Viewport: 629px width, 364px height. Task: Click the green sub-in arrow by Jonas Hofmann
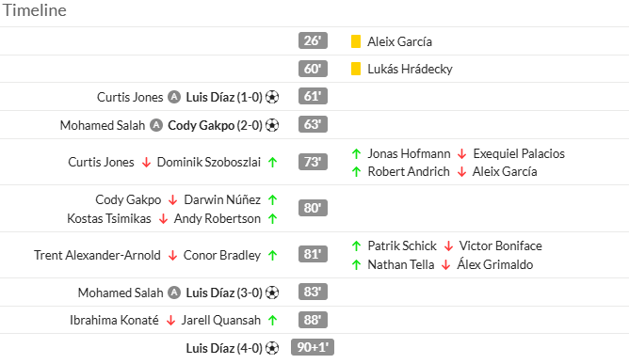pyautogui.click(x=356, y=153)
